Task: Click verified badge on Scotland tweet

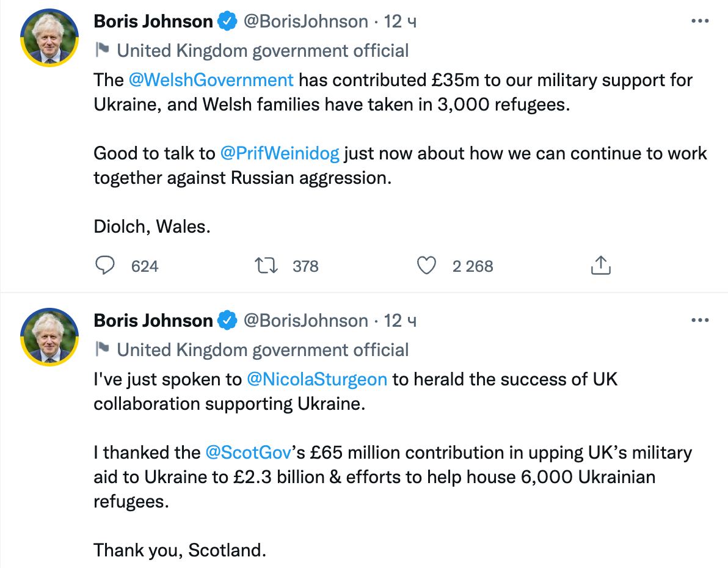Action: (228, 321)
